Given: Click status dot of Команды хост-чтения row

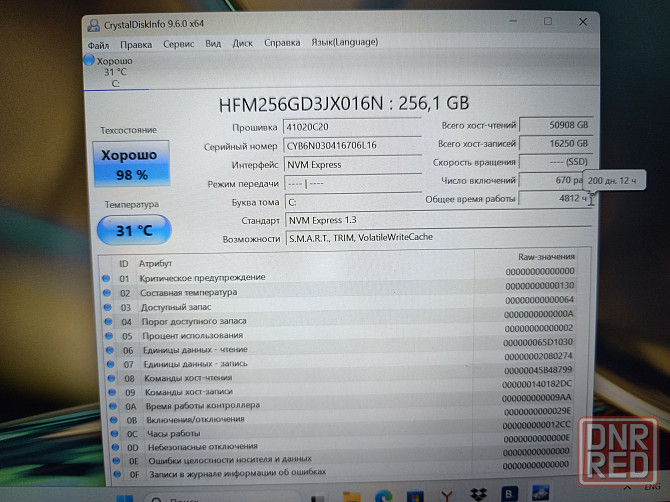Looking at the screenshot, I should click(x=112, y=379).
